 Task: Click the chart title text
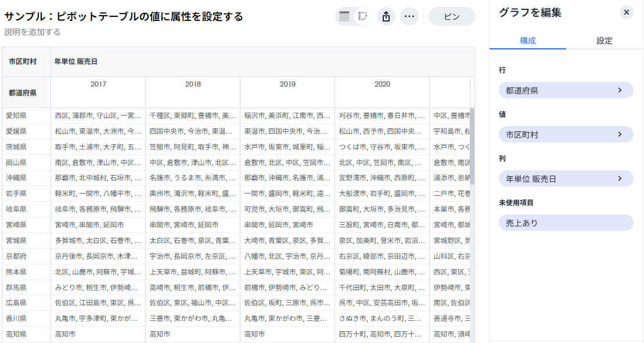coord(124,16)
